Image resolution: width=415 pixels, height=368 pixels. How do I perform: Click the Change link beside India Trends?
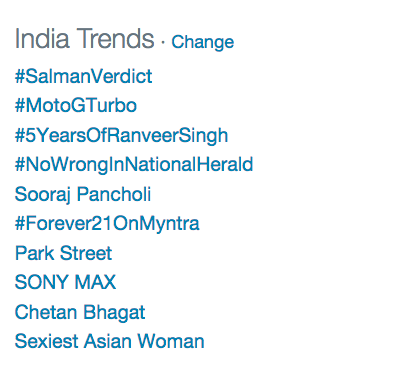(203, 42)
